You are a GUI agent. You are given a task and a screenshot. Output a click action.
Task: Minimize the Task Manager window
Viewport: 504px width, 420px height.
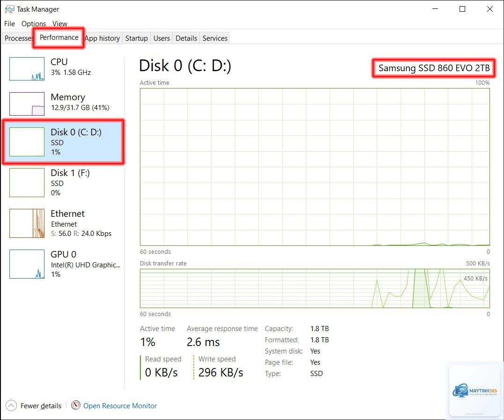pos(435,9)
